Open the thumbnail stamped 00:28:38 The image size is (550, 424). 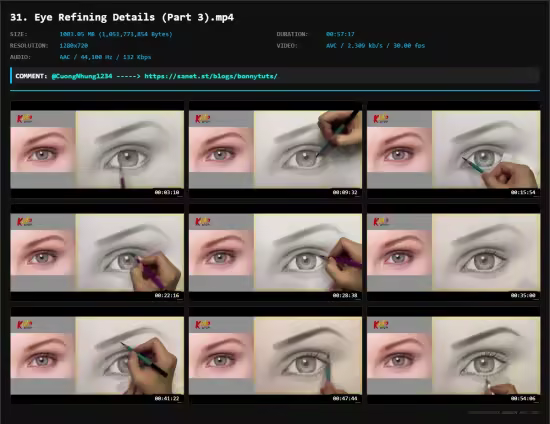tap(275, 253)
